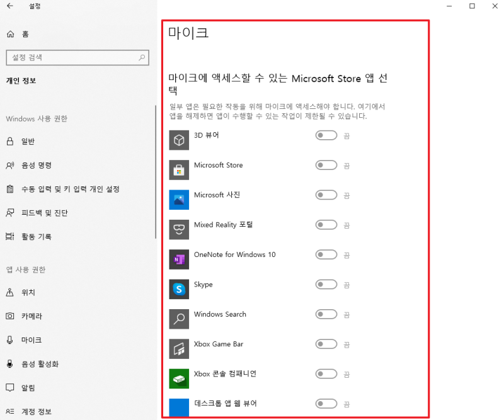The height and width of the screenshot is (420, 504).
Task: Click the voice activation icon beside 음성 활성화
Action: point(10,364)
